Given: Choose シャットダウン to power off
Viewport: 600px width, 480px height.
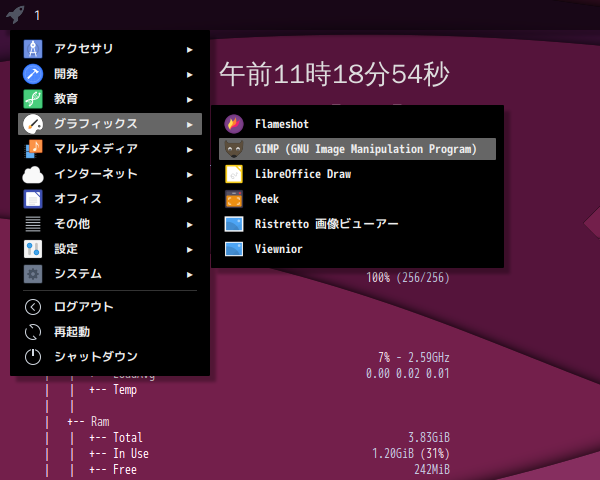Looking at the screenshot, I should (110, 357).
